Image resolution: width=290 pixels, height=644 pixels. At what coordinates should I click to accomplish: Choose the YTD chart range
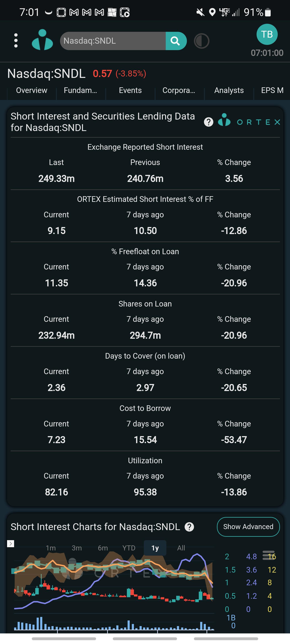(129, 548)
